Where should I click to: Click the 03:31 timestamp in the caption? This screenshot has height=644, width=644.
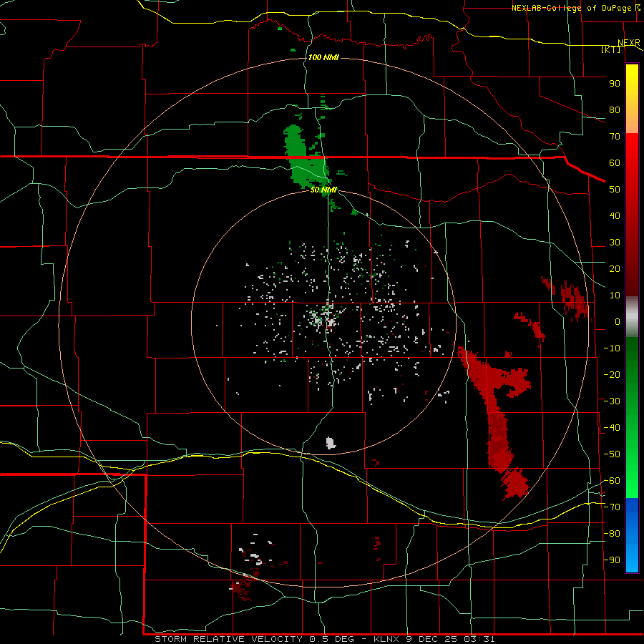point(479,639)
